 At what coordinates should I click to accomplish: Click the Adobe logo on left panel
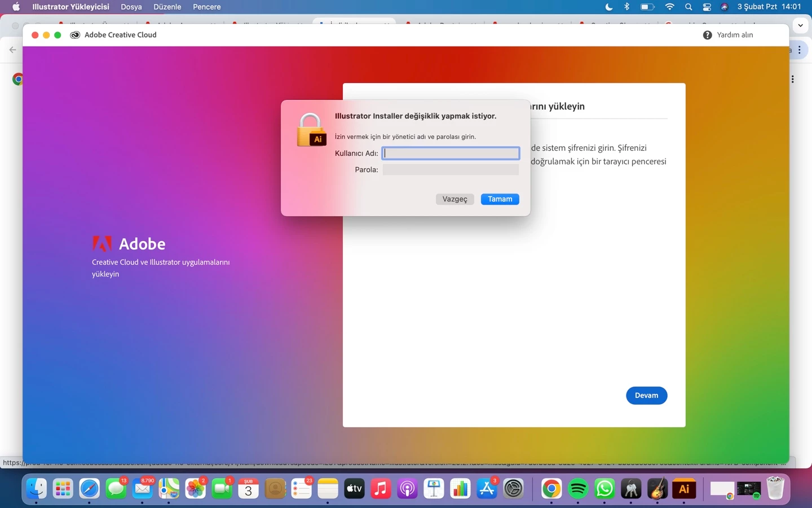(x=101, y=244)
